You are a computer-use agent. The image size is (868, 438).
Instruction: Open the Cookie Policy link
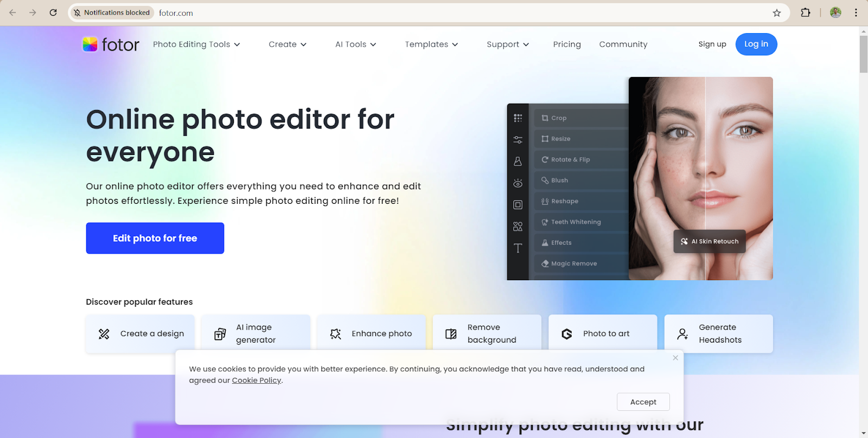257,381
